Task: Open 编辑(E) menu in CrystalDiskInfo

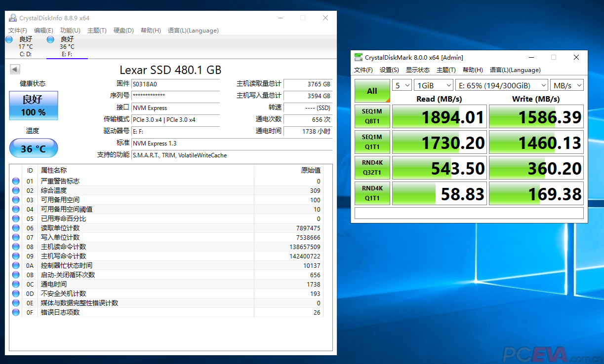Action: (43, 31)
